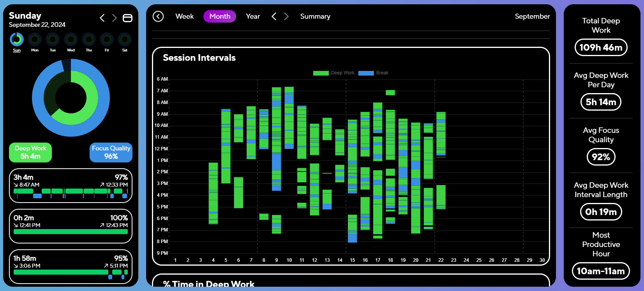
Task: Open the Summary tab
Action: click(x=315, y=16)
